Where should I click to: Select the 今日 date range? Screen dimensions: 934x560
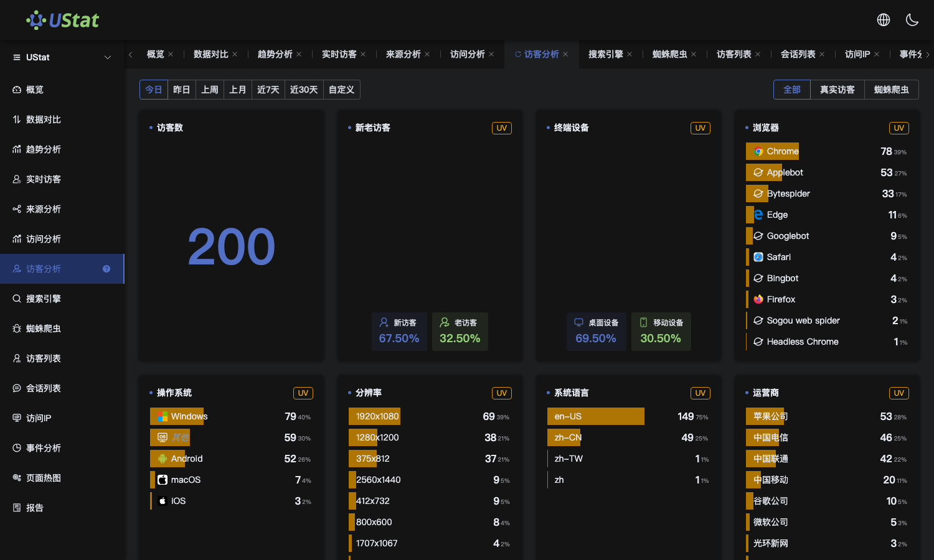pos(154,90)
